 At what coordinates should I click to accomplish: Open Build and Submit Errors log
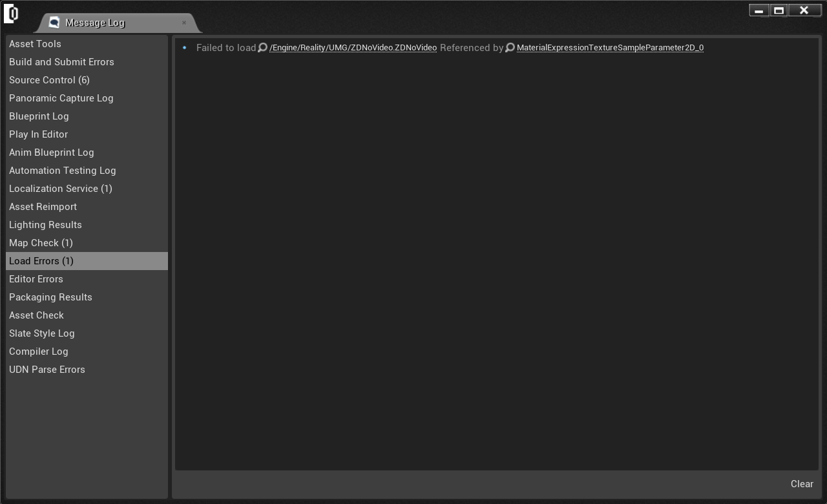[61, 62]
